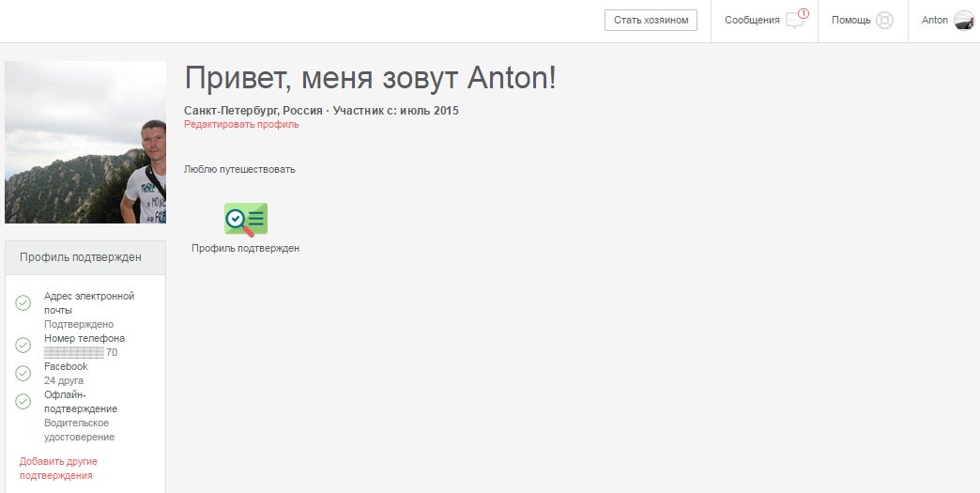Click the 'Санкт-Петербург, Россия' location text
Viewport: 980px width, 493px height.
click(x=253, y=111)
